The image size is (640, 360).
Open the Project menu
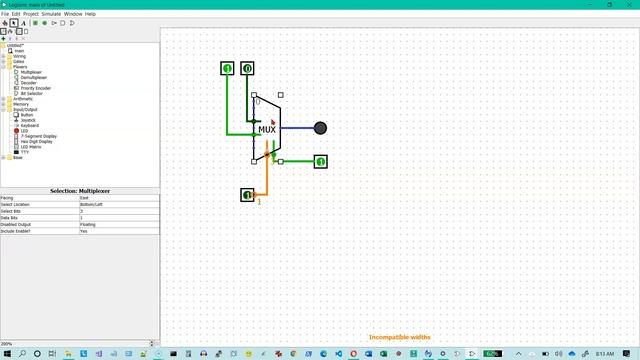(x=31, y=14)
